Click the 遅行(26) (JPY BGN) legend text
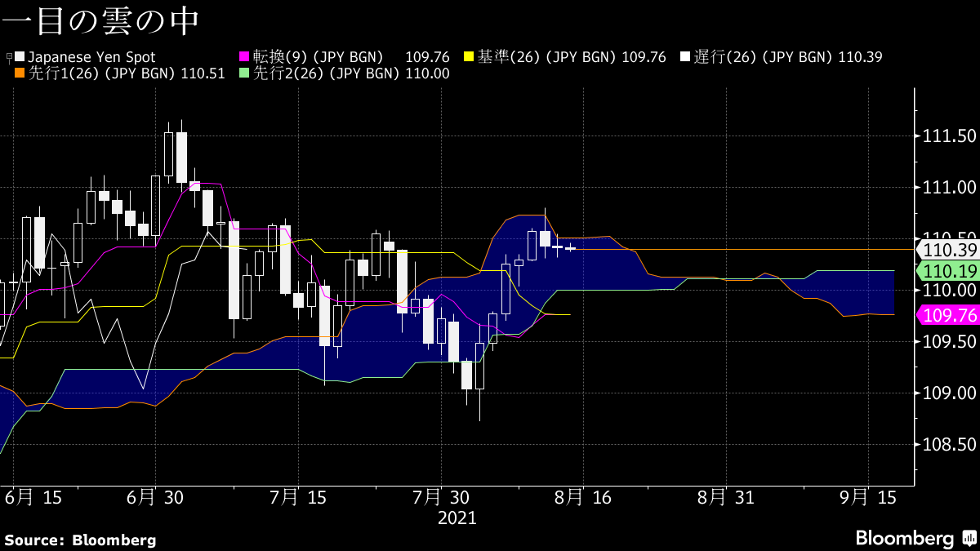The height and width of the screenshot is (551, 980). pyautogui.click(x=764, y=57)
